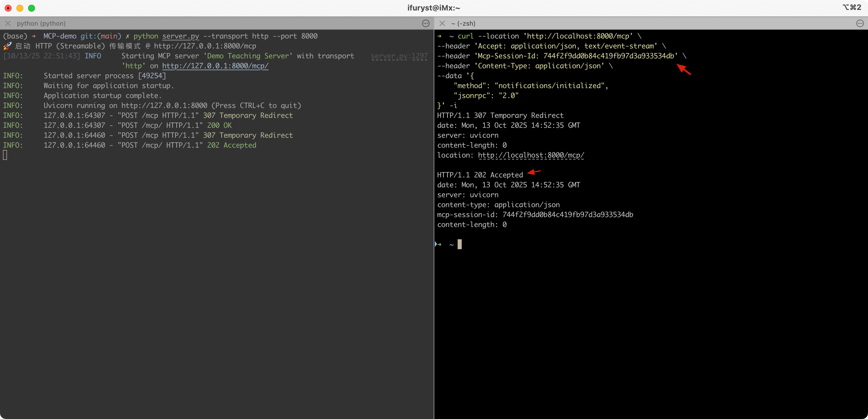Select the ~ (-zsh) pane title
868x419 pixels.
[463, 23]
